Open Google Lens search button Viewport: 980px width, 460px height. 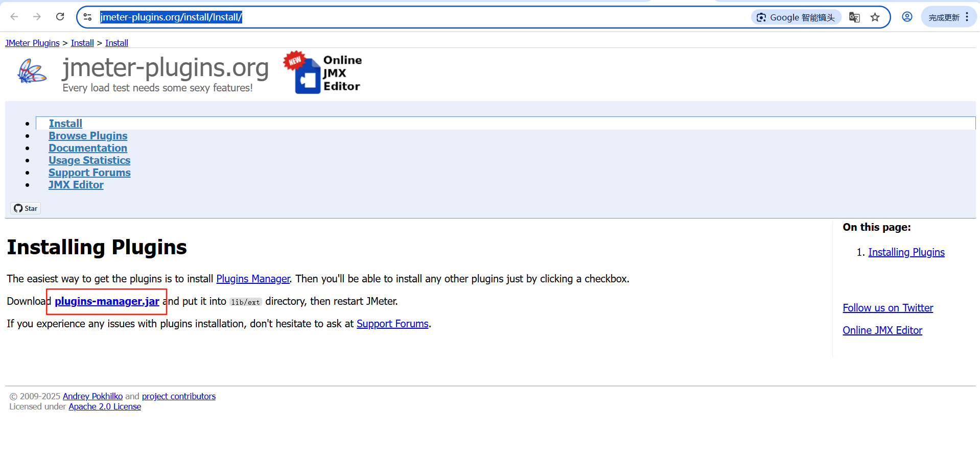pyautogui.click(x=796, y=17)
